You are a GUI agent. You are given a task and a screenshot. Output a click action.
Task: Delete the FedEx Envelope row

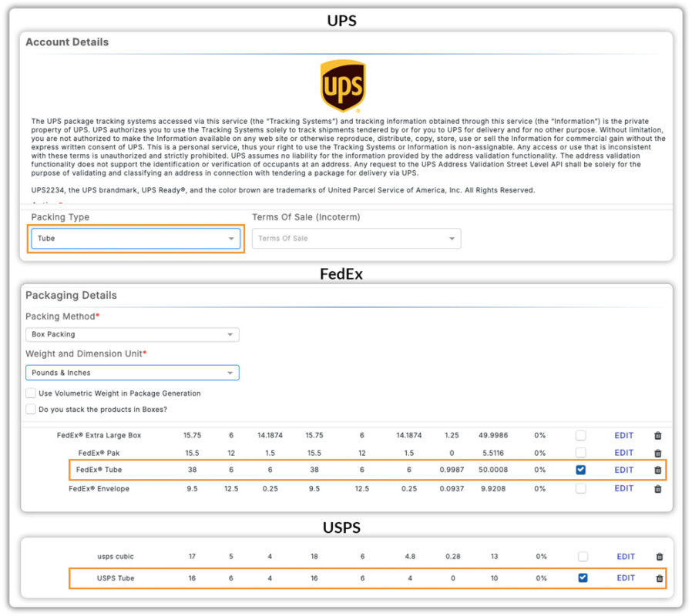(x=657, y=489)
